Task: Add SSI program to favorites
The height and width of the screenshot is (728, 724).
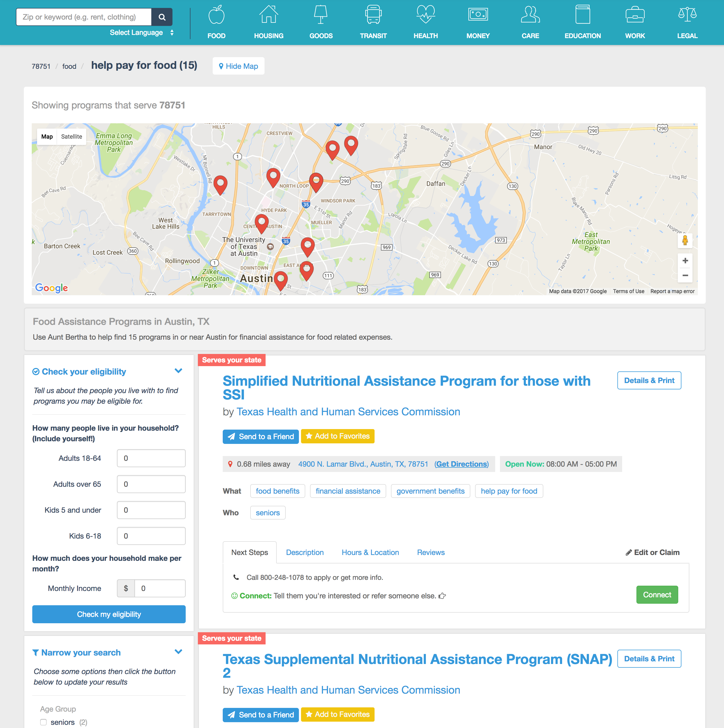Action: (338, 436)
